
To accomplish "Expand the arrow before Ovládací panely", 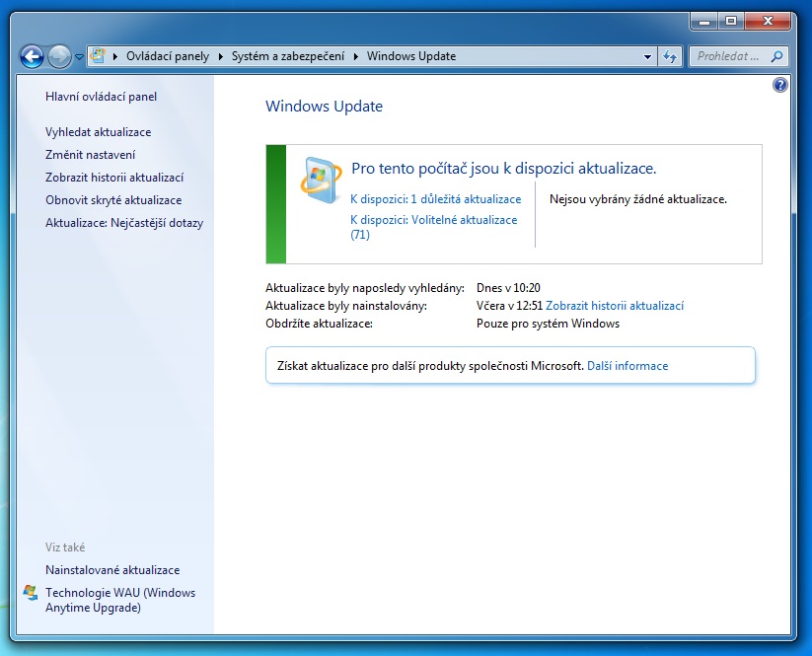I will point(115,56).
